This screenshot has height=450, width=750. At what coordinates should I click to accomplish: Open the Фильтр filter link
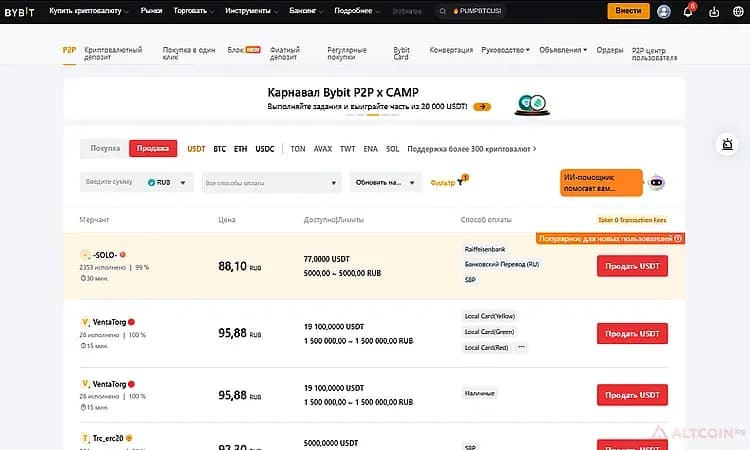(x=442, y=183)
